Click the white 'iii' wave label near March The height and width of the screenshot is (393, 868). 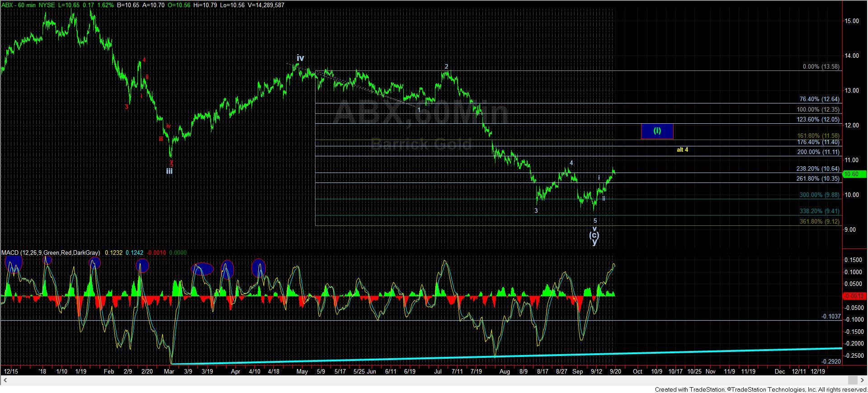pyautogui.click(x=169, y=171)
